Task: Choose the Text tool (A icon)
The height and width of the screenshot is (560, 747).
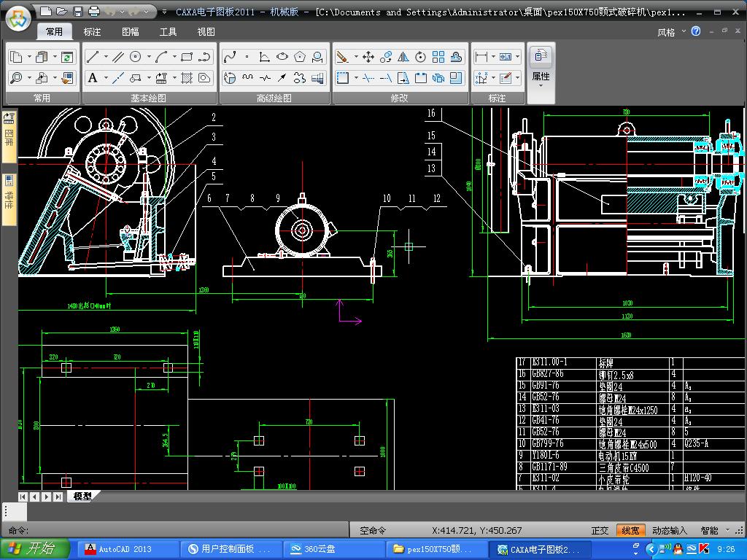Action: coord(93,78)
